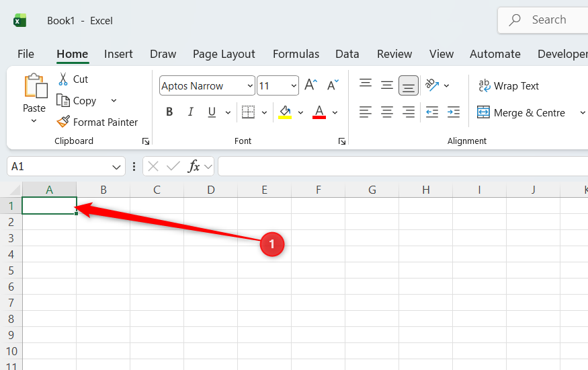Open the File menu

pyautogui.click(x=26, y=54)
